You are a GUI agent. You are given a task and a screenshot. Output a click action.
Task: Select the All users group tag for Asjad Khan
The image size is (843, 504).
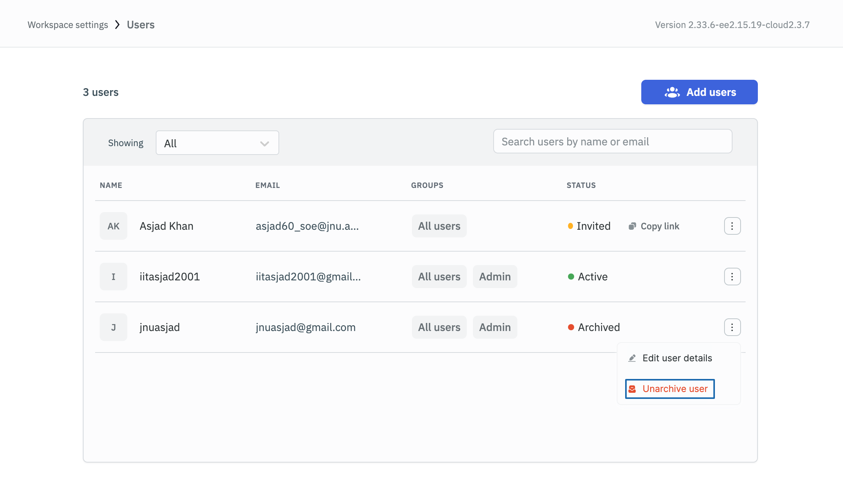click(439, 226)
